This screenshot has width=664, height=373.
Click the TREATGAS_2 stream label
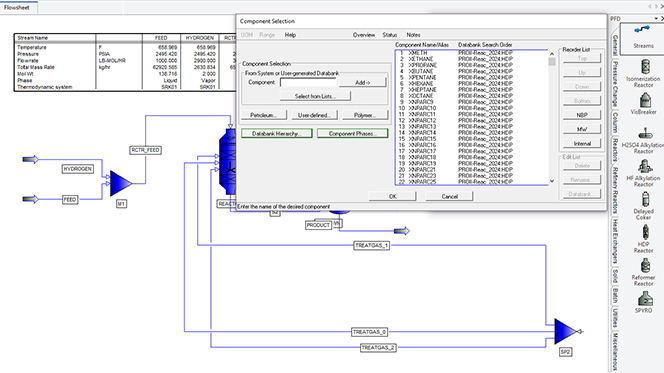pos(378,348)
